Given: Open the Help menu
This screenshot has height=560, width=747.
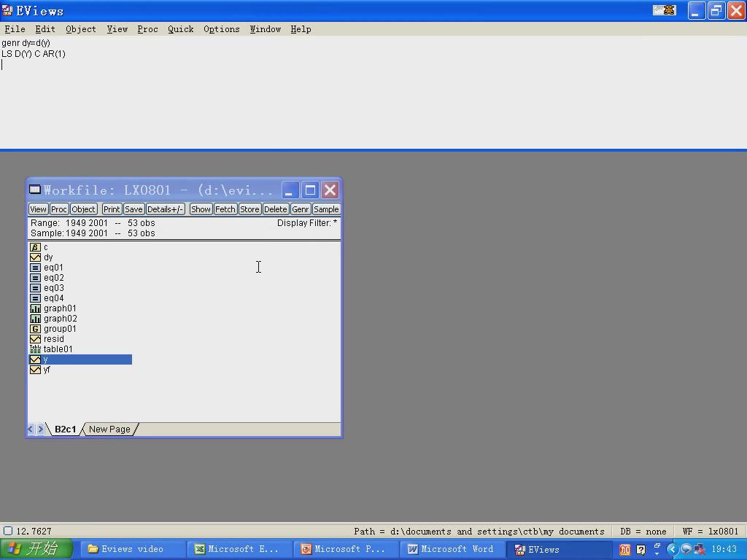Looking at the screenshot, I should 301,29.
